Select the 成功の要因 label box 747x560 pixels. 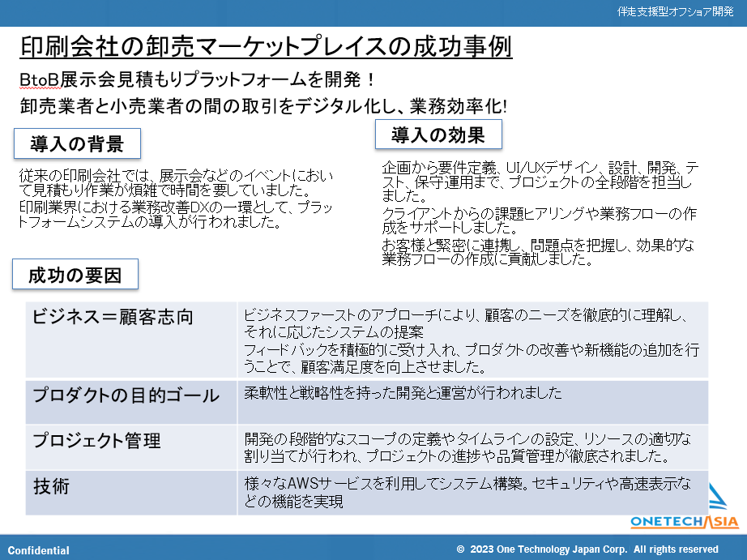pos(75,274)
